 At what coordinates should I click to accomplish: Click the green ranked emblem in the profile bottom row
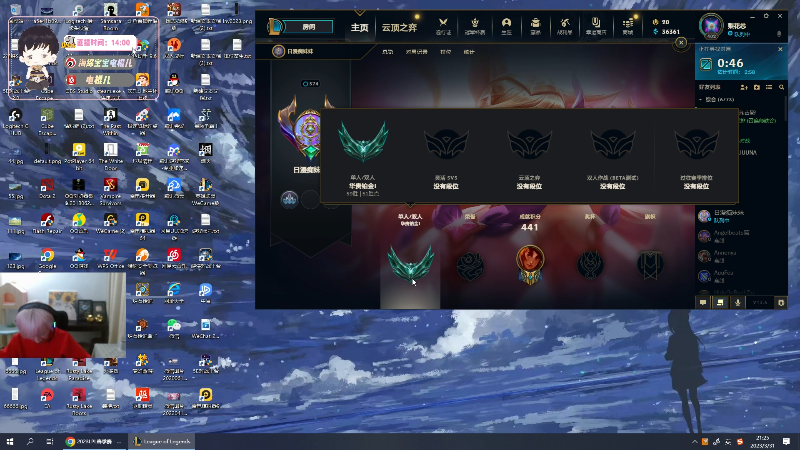pyautogui.click(x=411, y=264)
